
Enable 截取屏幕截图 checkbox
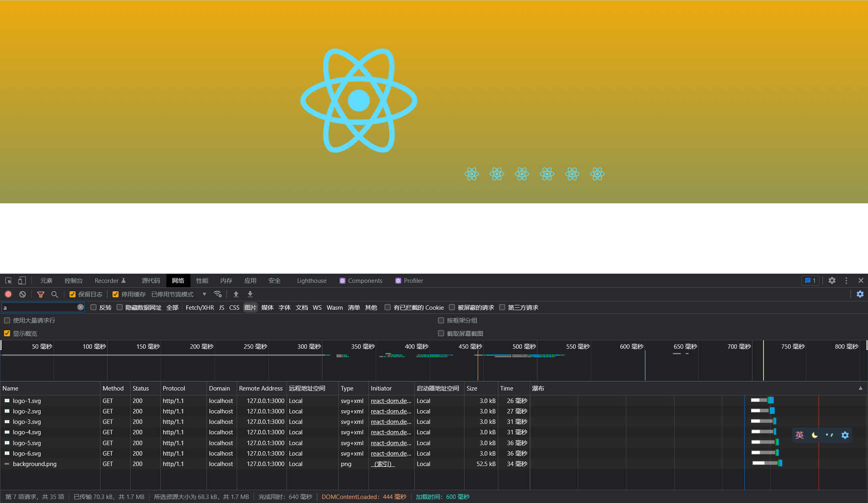point(441,333)
